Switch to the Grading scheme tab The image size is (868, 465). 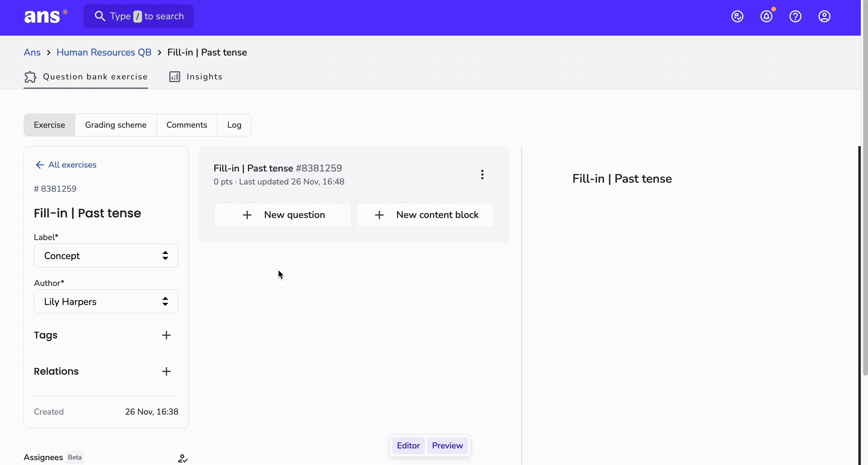[x=115, y=125]
